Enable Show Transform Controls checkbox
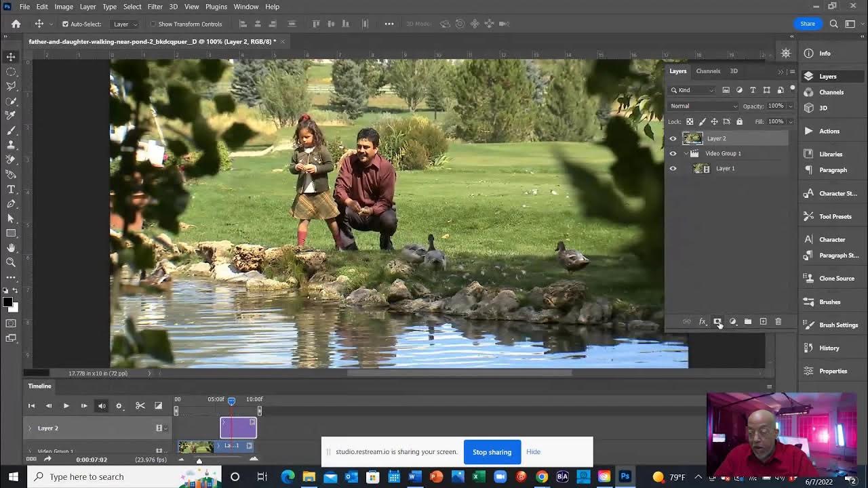Viewport: 868px width, 488px height. click(153, 24)
